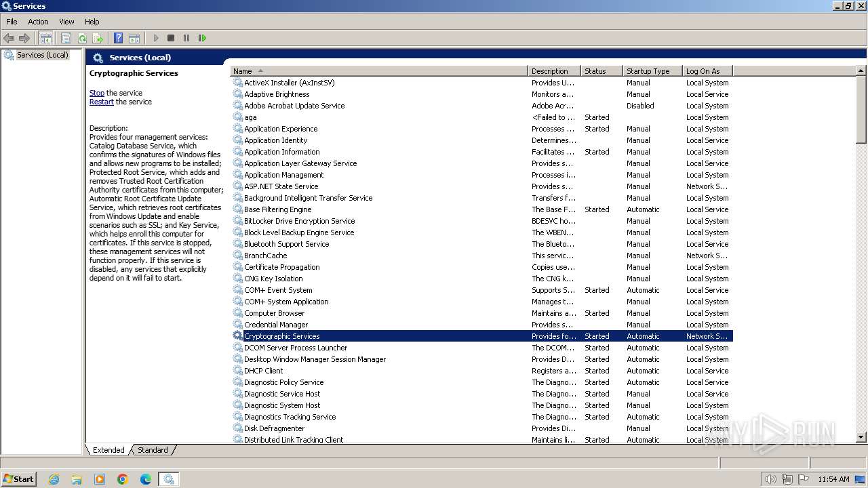Select the COM+ Event System service
Screen dimensions: 868x488
click(481, 290)
